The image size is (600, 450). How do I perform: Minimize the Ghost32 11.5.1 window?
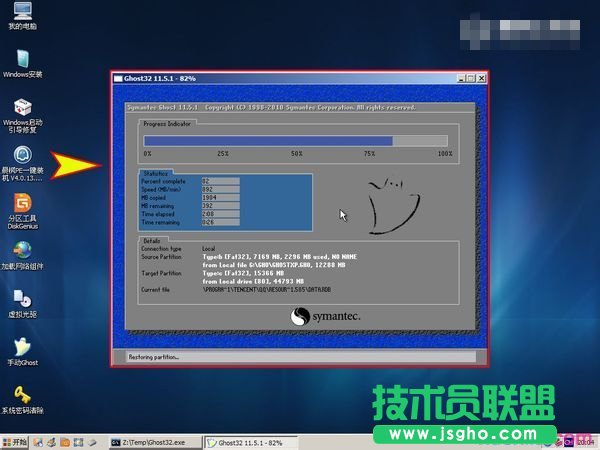click(461, 78)
